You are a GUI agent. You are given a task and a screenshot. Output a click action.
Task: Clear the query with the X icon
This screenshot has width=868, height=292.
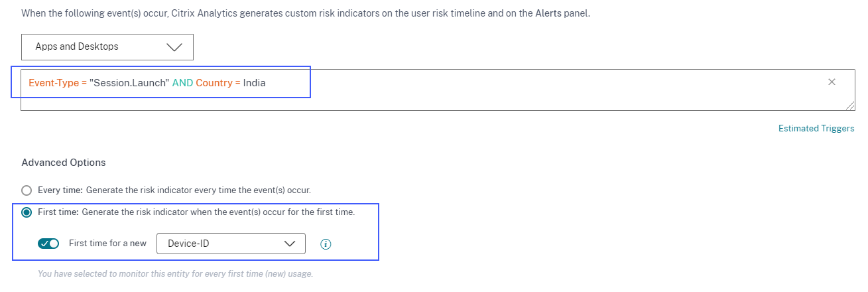pos(832,82)
